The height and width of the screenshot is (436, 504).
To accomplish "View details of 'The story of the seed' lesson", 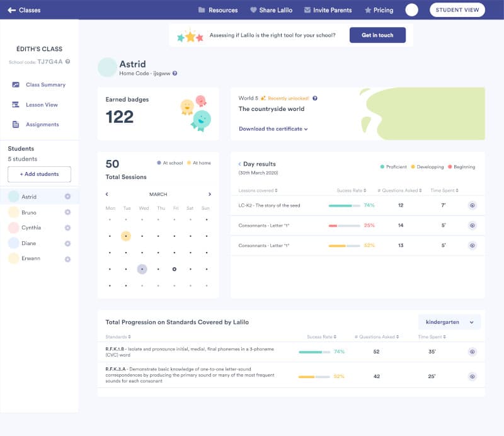I will 472,207.
